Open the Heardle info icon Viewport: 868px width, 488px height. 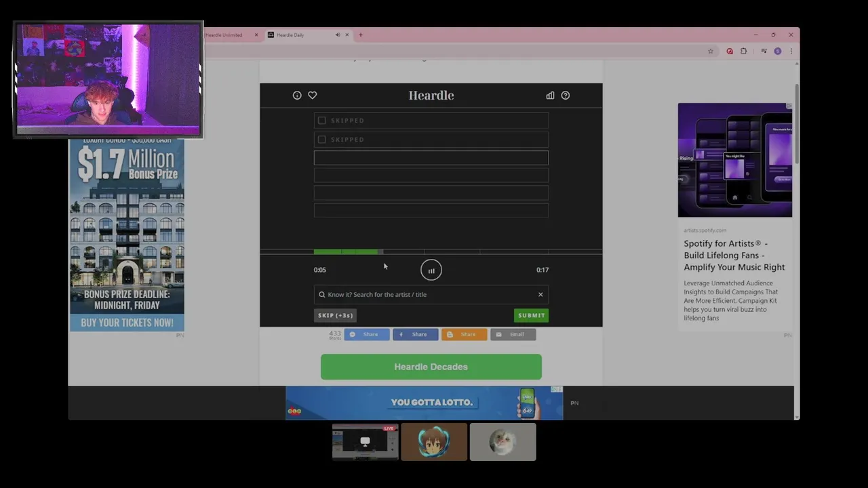pos(297,96)
